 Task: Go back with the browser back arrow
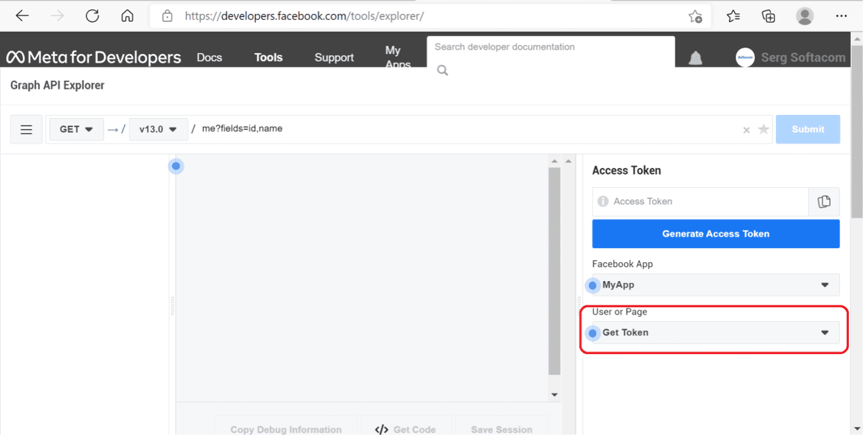(22, 16)
